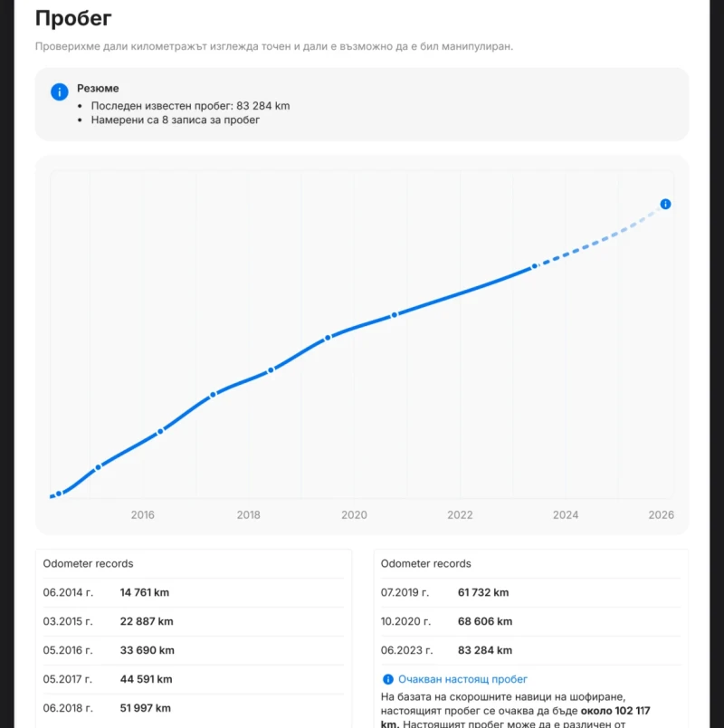The image size is (724, 728).
Task: Click the 05.2016 odometer record
Action: pos(193,650)
